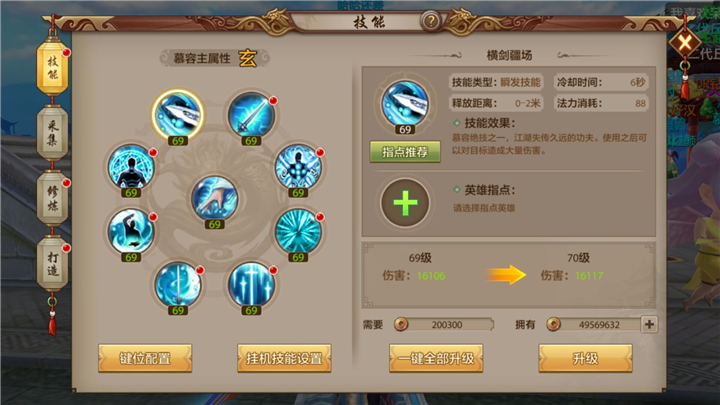Pick the radiating burst skill icon
Screen dimensions: 720x405
[x=298, y=231]
